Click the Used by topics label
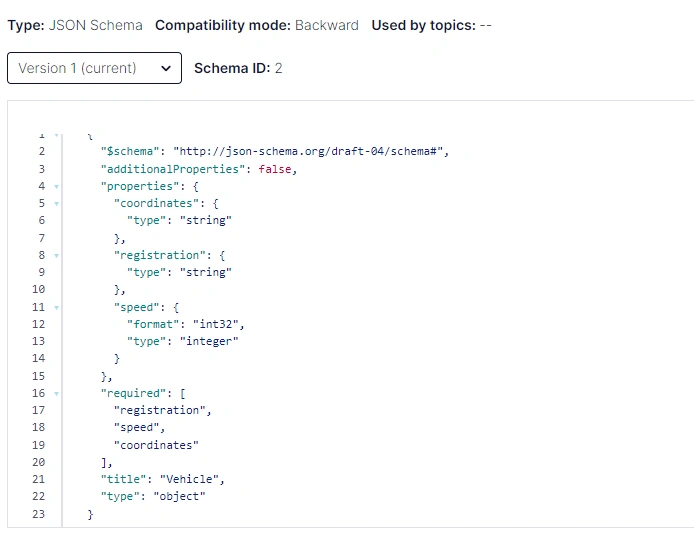 [424, 25]
